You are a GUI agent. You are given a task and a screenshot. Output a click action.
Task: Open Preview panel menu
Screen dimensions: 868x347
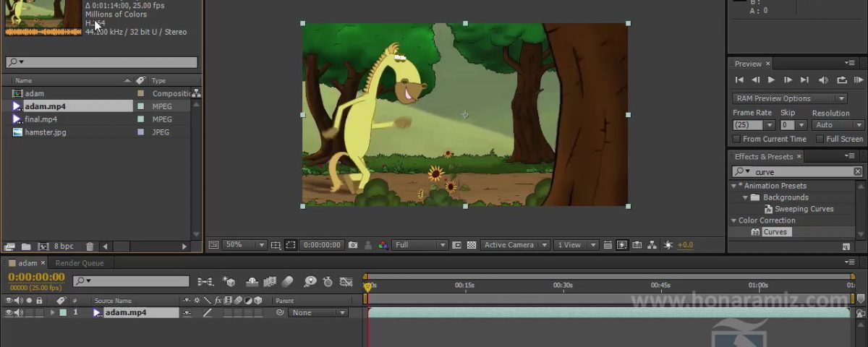849,64
